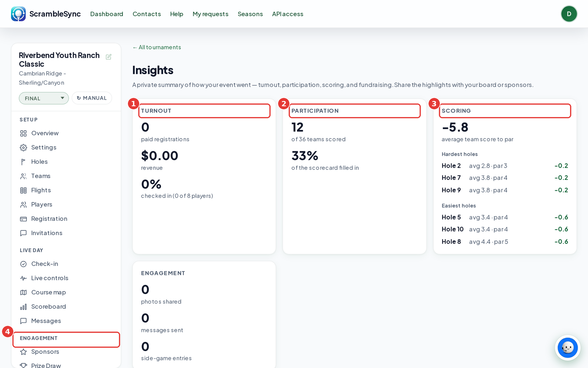Click the Riverbend Youth Ranch Classic title
This screenshot has width=588, height=368.
pyautogui.click(x=59, y=60)
